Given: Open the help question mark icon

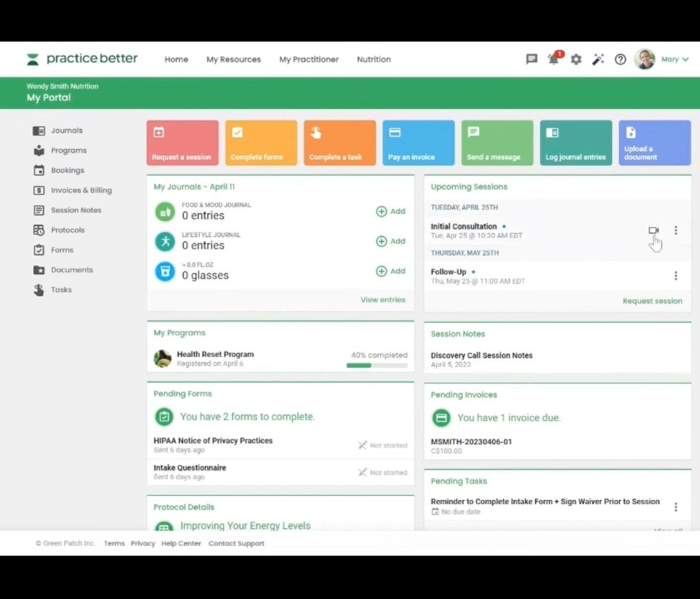Looking at the screenshot, I should [620, 60].
